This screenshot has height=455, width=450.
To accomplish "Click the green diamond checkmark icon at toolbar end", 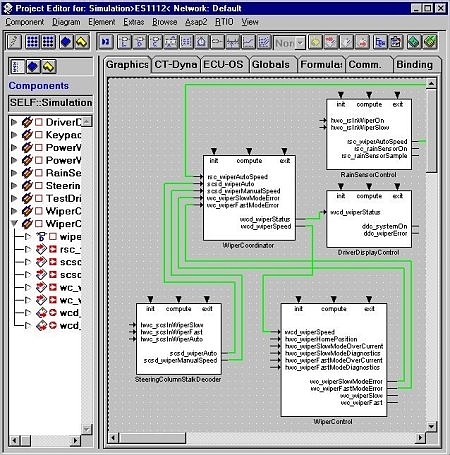I will [430, 42].
